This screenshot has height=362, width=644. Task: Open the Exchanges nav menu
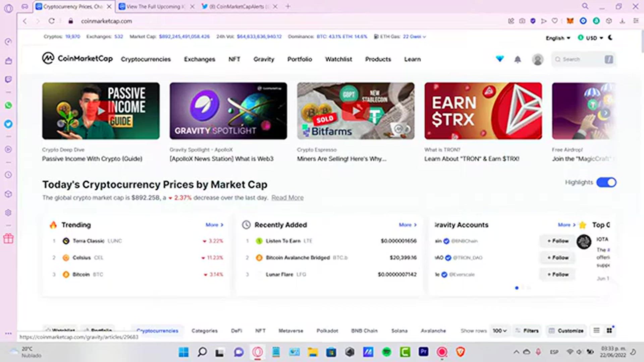(x=200, y=59)
